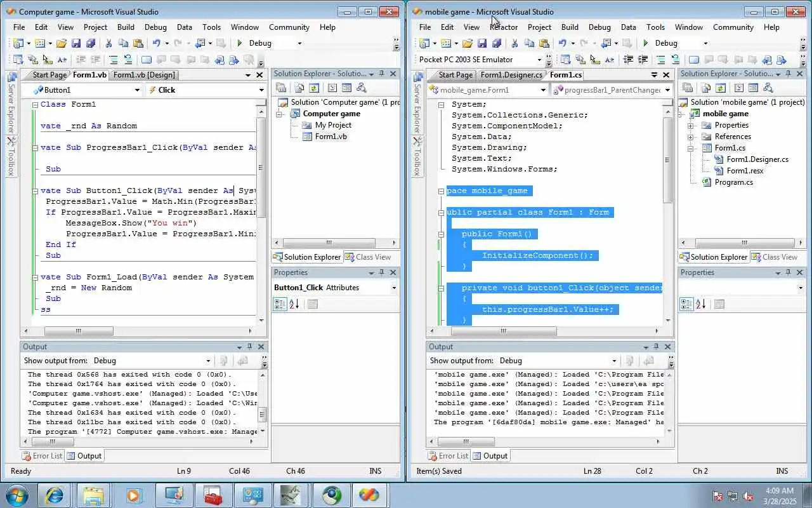
Task: Toggle auto-hide pin on Computer game Solution Explorer
Action: click(382, 74)
